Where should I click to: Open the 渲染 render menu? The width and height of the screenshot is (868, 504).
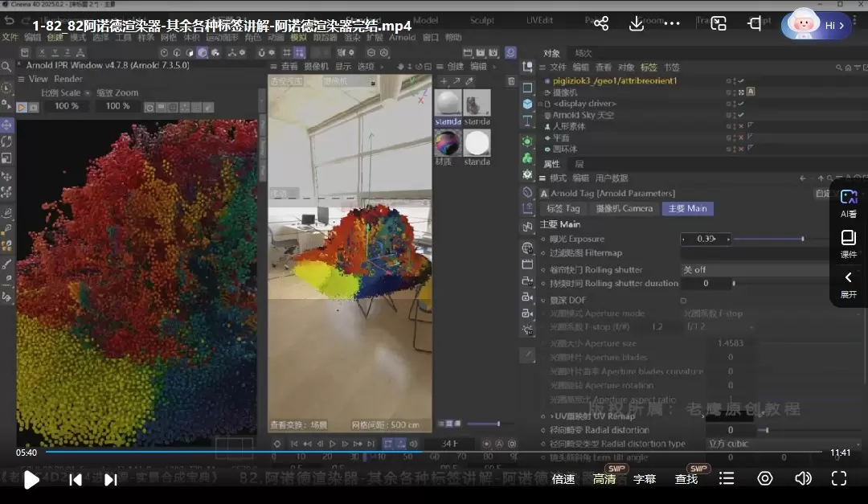pos(352,37)
